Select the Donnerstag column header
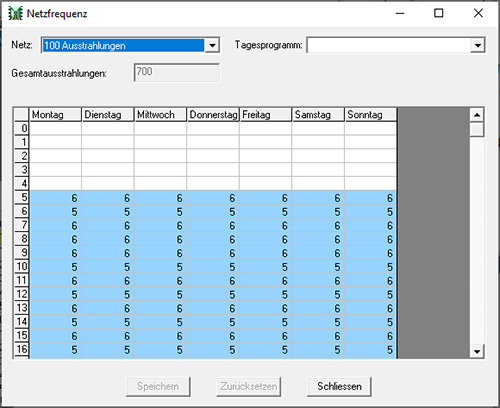The height and width of the screenshot is (408, 500). tap(213, 115)
